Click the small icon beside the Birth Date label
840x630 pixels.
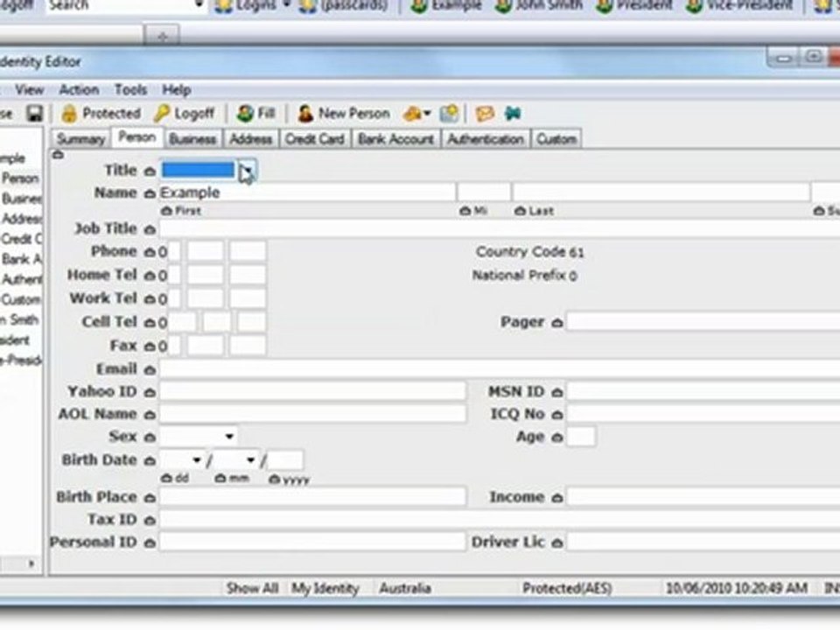click(x=150, y=461)
